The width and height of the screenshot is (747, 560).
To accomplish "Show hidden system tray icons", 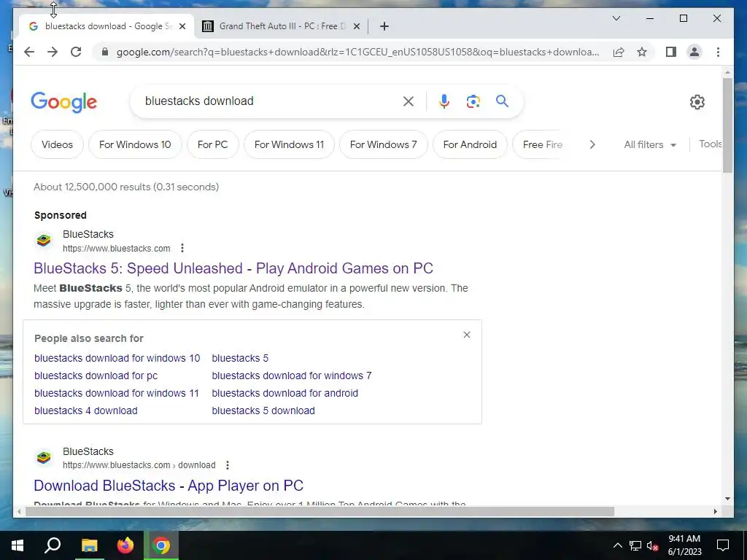I will point(617,545).
